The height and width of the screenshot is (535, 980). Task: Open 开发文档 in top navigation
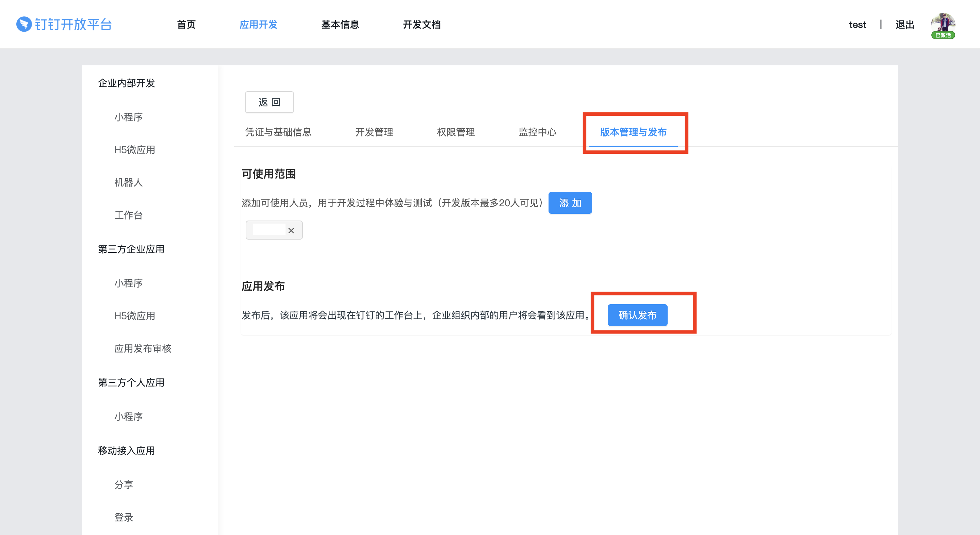(422, 25)
